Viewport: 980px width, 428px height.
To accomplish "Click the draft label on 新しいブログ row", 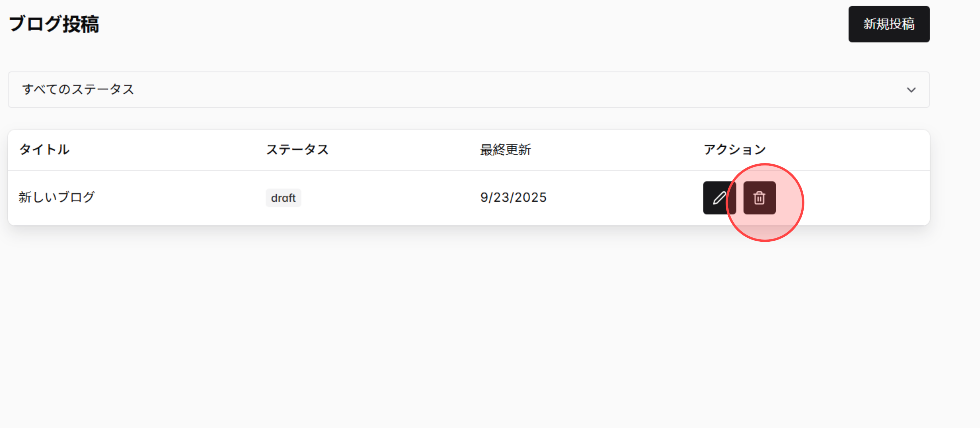I will [x=283, y=198].
